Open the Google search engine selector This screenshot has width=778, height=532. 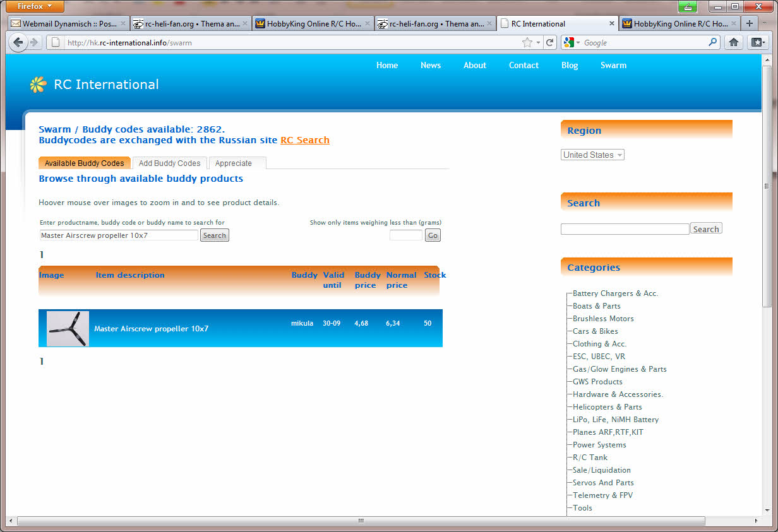[x=572, y=43]
